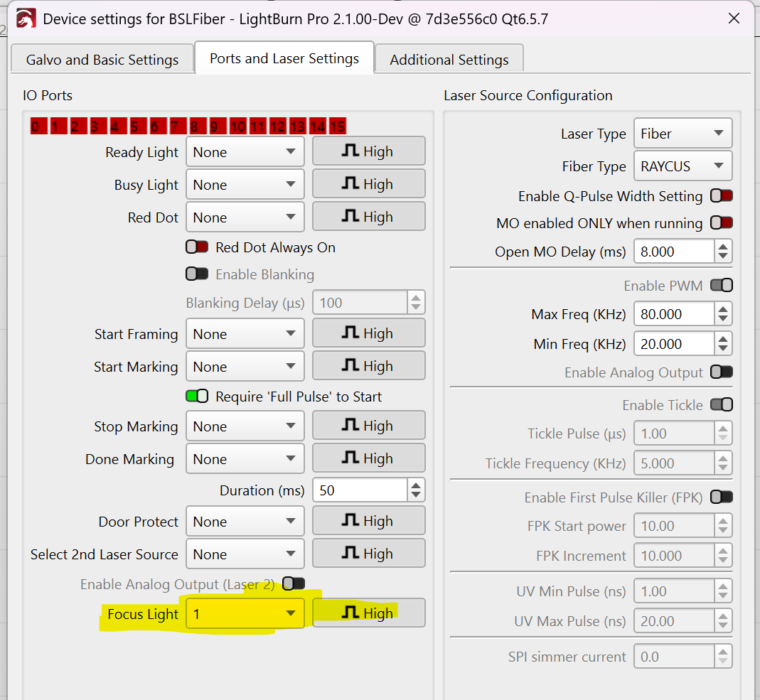Image resolution: width=760 pixels, height=700 pixels.
Task: Enable Red Dot Always On
Action: coord(197,247)
